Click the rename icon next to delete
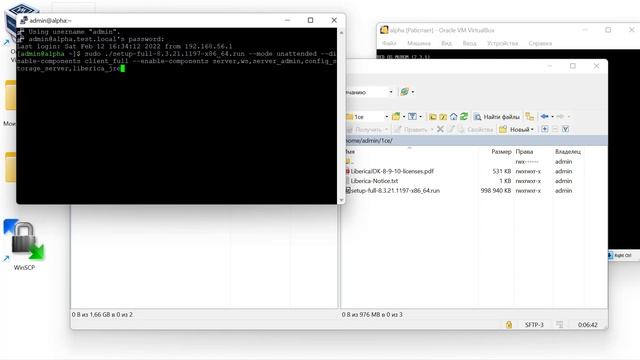 [x=450, y=129]
